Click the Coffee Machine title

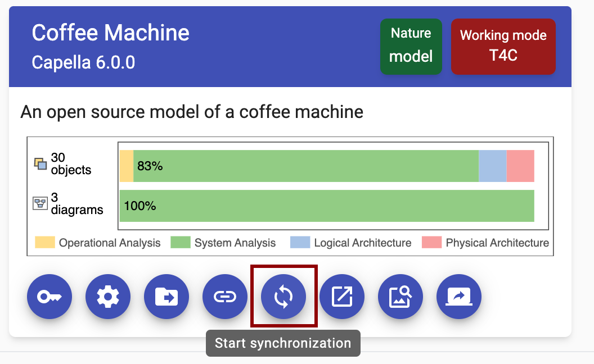(111, 33)
